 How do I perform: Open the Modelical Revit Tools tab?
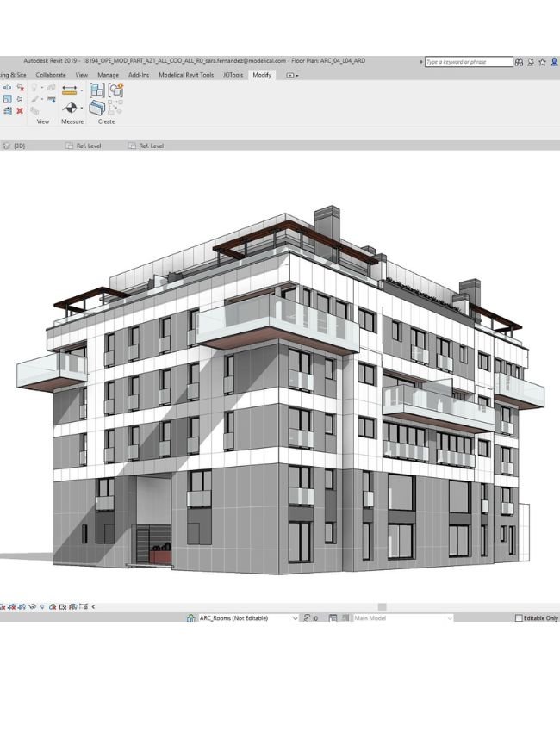186,75
